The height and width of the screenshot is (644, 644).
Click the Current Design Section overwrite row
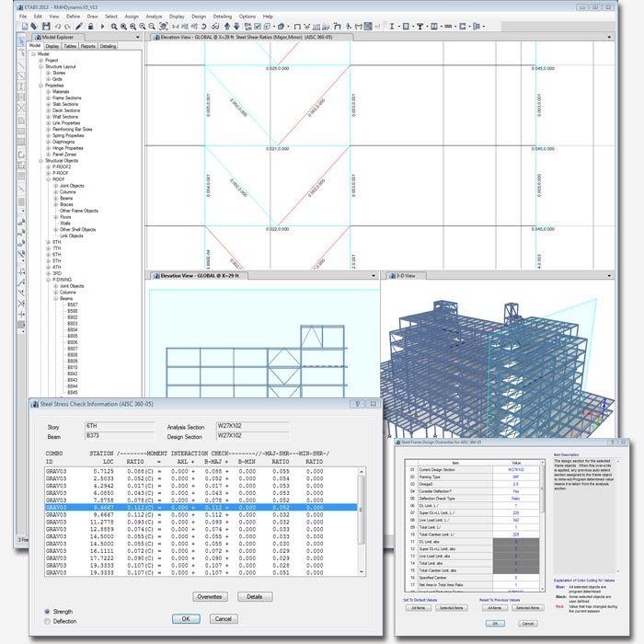(x=474, y=469)
